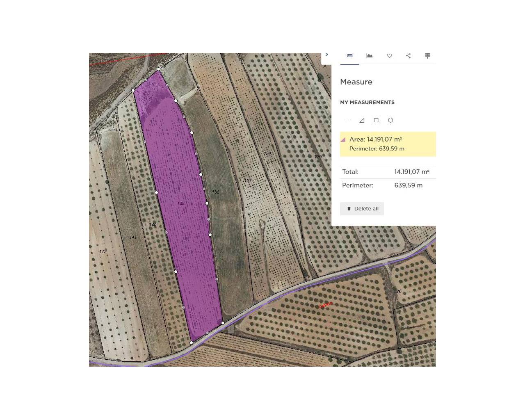The width and height of the screenshot is (525, 420).
Task: Select the line measurement tool
Action: (347, 120)
